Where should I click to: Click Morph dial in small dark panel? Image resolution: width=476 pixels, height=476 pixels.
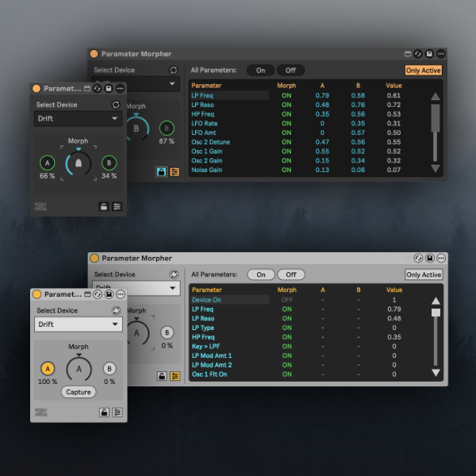(78, 163)
